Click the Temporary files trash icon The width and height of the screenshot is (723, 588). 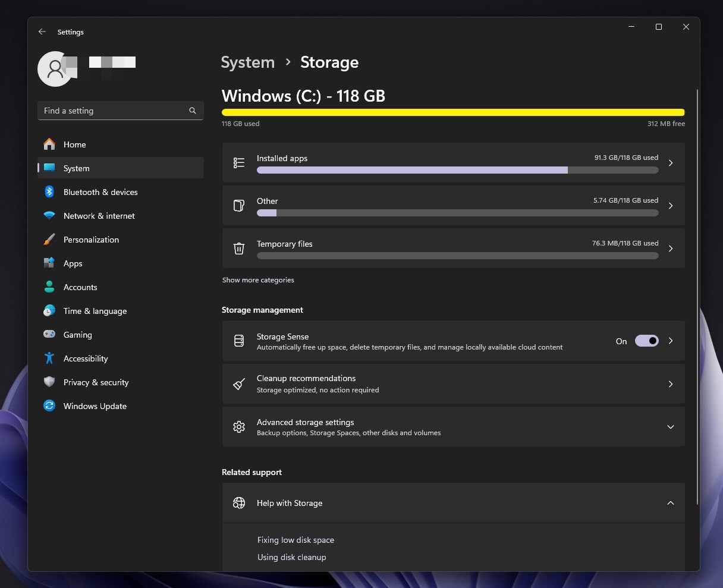[x=239, y=249]
